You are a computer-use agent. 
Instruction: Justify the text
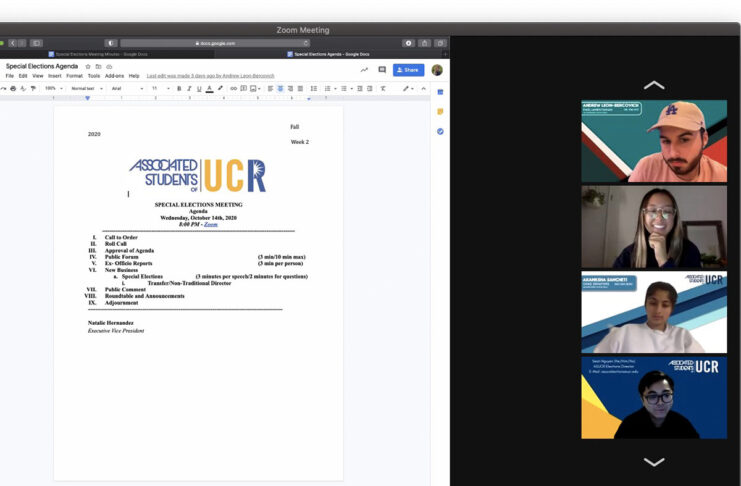(300, 88)
